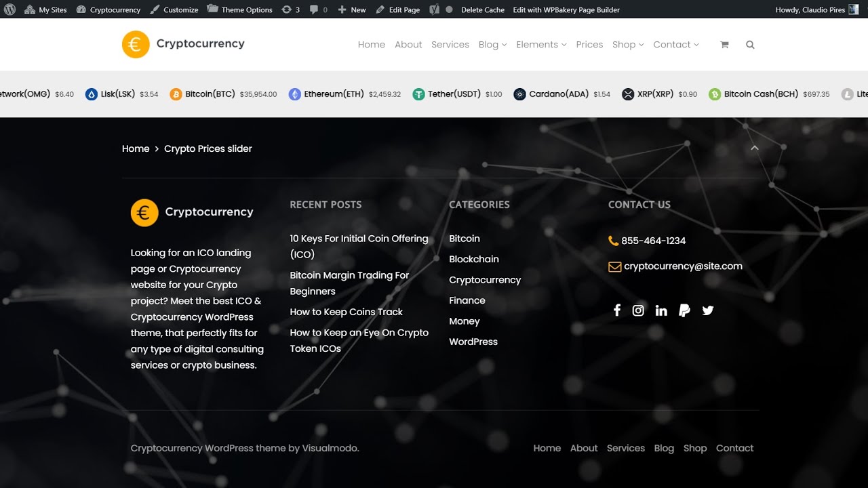The height and width of the screenshot is (488, 868).
Task: Click footer menu Home link
Action: click(x=547, y=448)
